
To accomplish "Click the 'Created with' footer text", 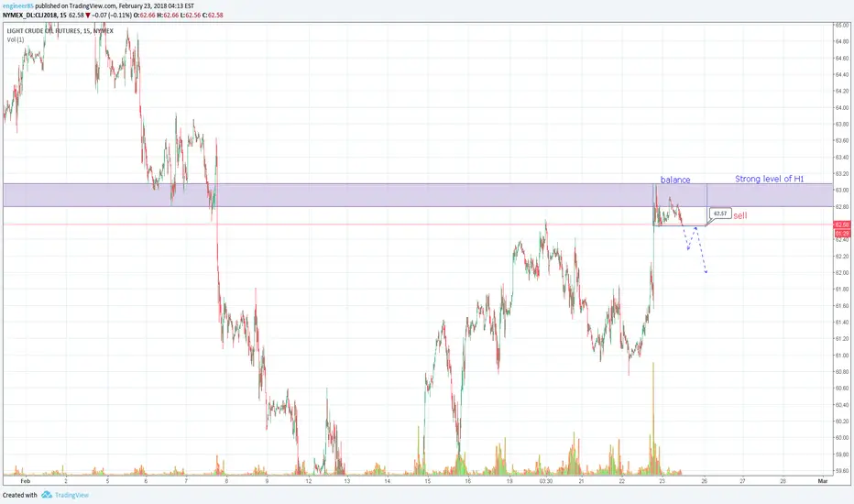I will [x=19, y=495].
